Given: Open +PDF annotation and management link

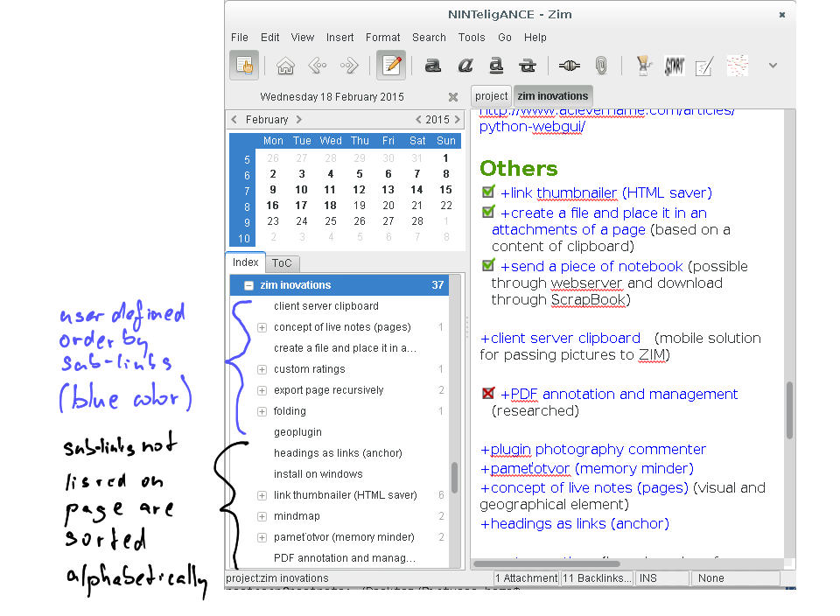Looking at the screenshot, I should click(619, 395).
